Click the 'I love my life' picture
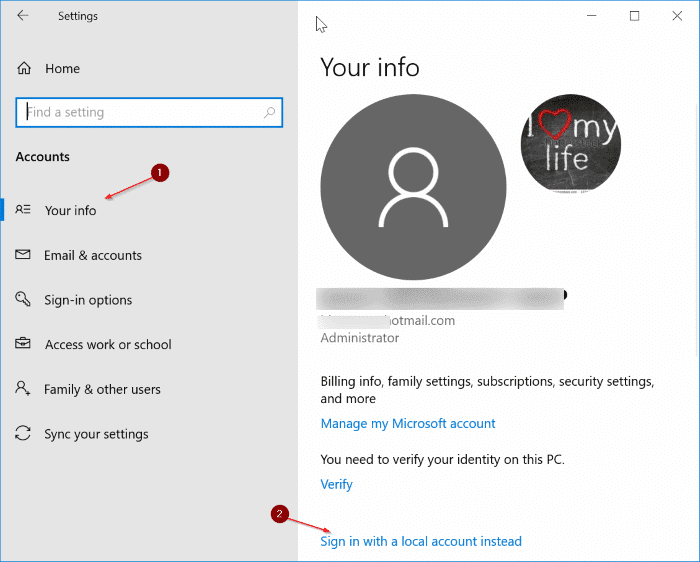This screenshot has height=562, width=700. 571,144
